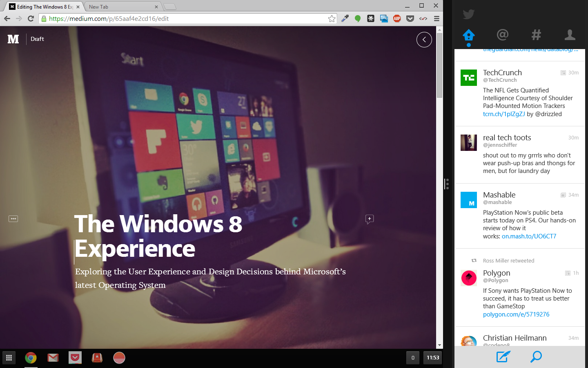The width and height of the screenshot is (588, 368).
Task: Click the Polygon avatar
Action: (469, 278)
